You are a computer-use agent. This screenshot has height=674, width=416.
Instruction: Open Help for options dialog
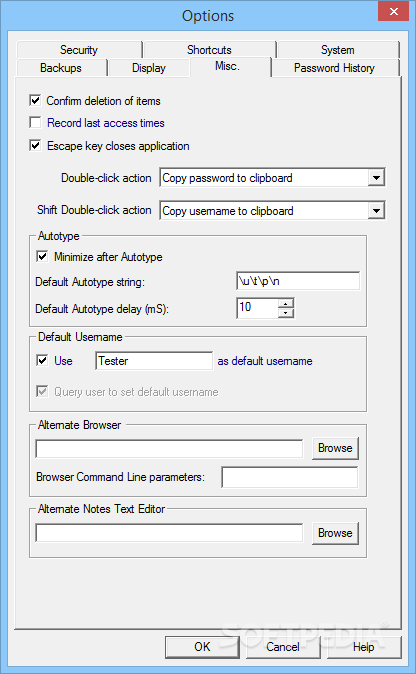[364, 646]
